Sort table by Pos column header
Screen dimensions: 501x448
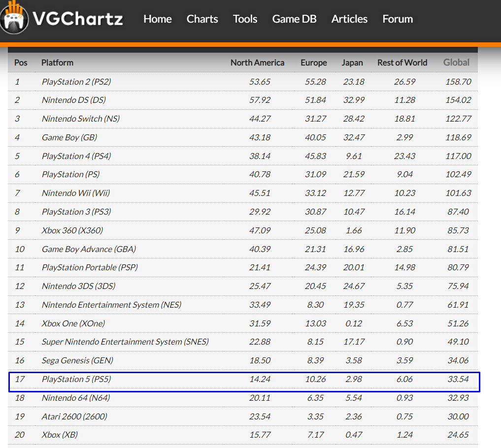[x=21, y=63]
